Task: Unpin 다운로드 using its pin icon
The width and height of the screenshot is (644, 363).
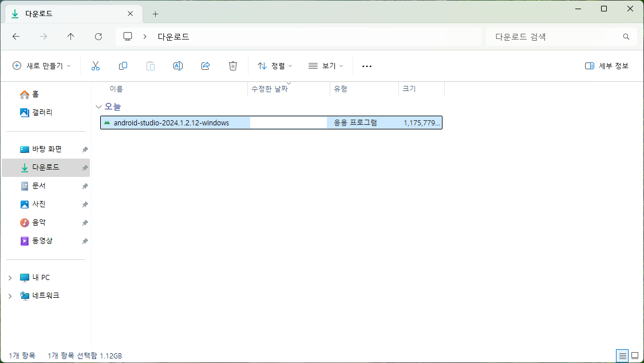Action: click(85, 168)
